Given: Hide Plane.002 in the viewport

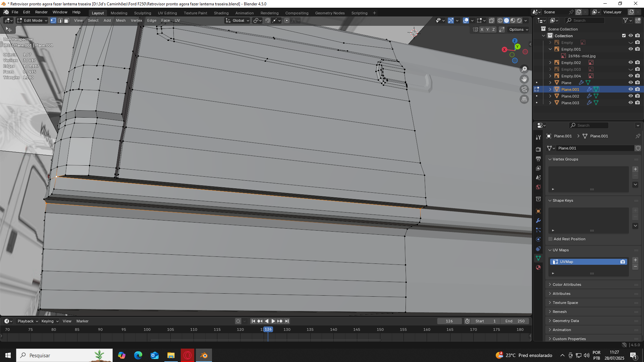Looking at the screenshot, I should pos(631,96).
